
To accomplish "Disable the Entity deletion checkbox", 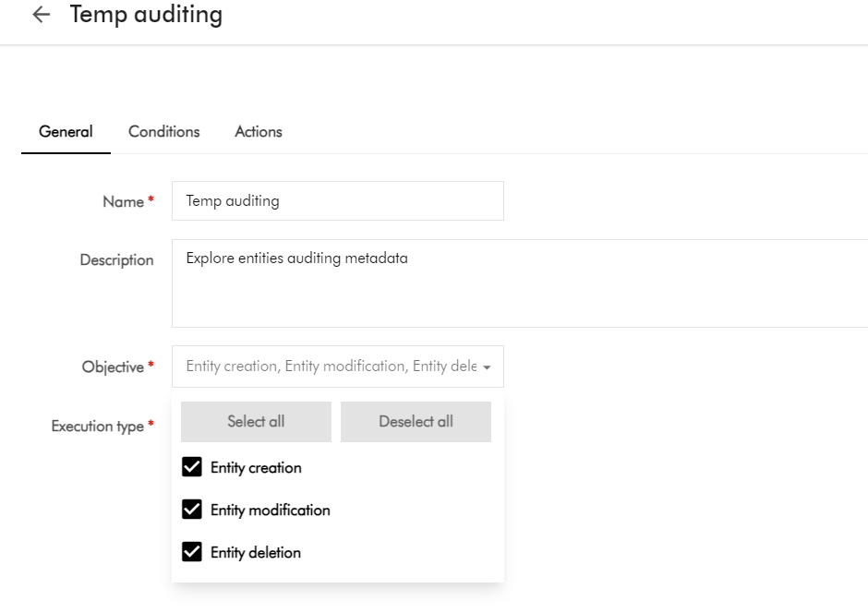I will tap(192, 552).
